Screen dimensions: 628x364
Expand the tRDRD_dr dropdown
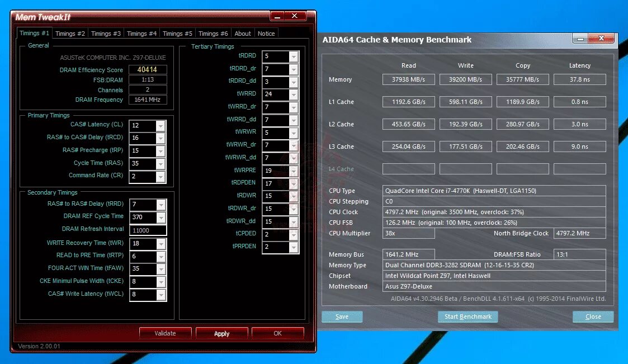(294, 69)
